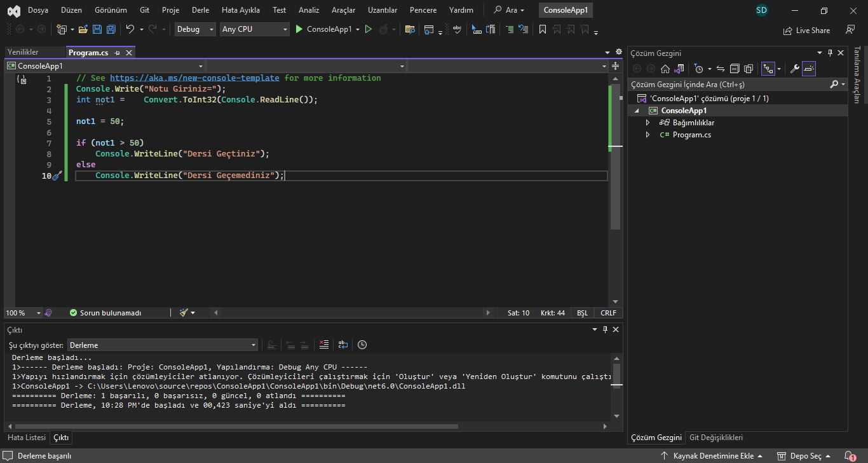Click the Live Share button
This screenshot has height=463, width=868.
pos(807,30)
